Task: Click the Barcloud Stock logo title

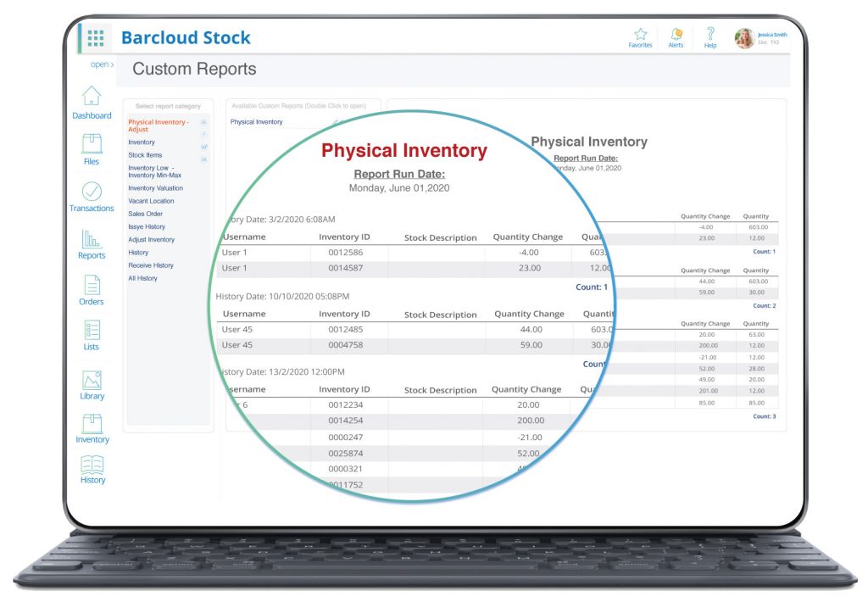Action: (186, 37)
